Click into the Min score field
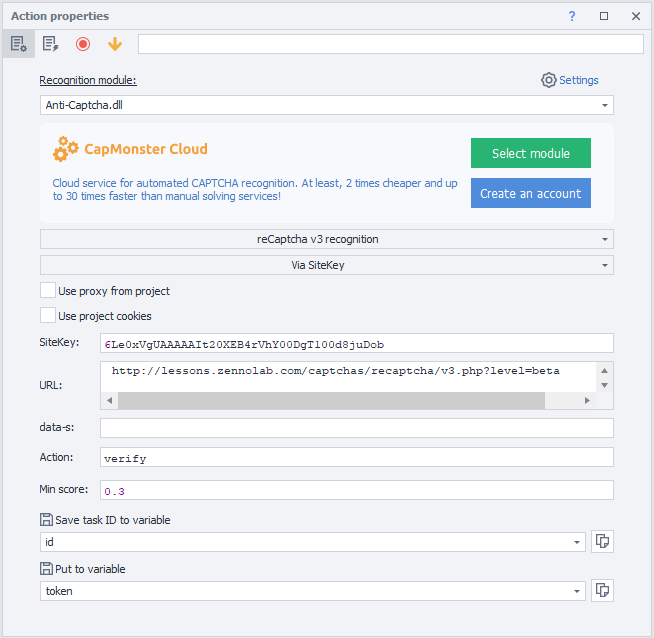Screen dimensions: 654x638 356,491
